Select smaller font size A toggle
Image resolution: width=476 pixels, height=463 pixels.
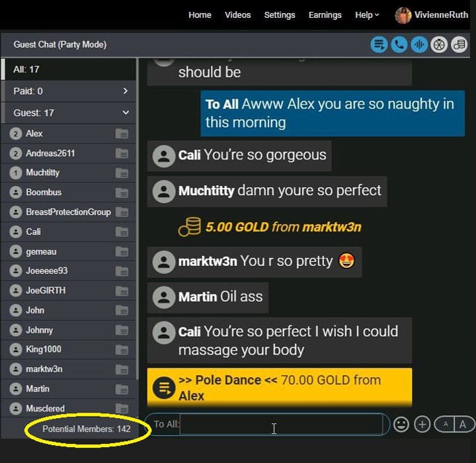[x=445, y=424]
